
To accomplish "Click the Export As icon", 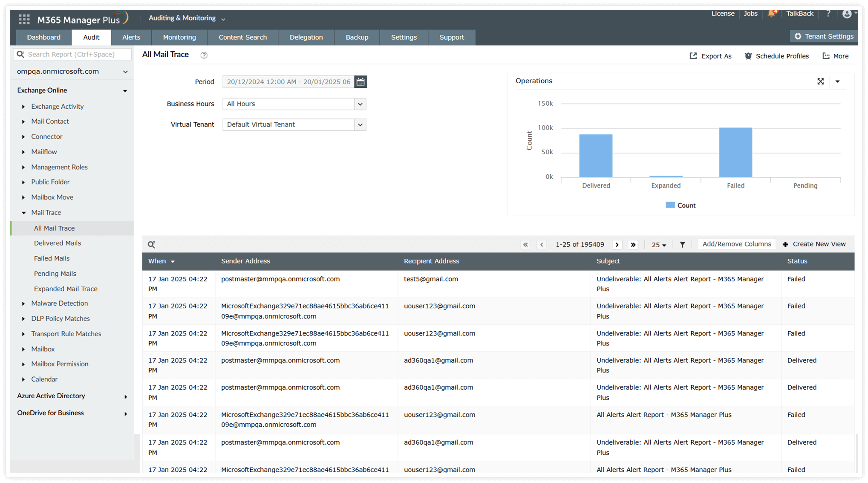I will point(693,55).
